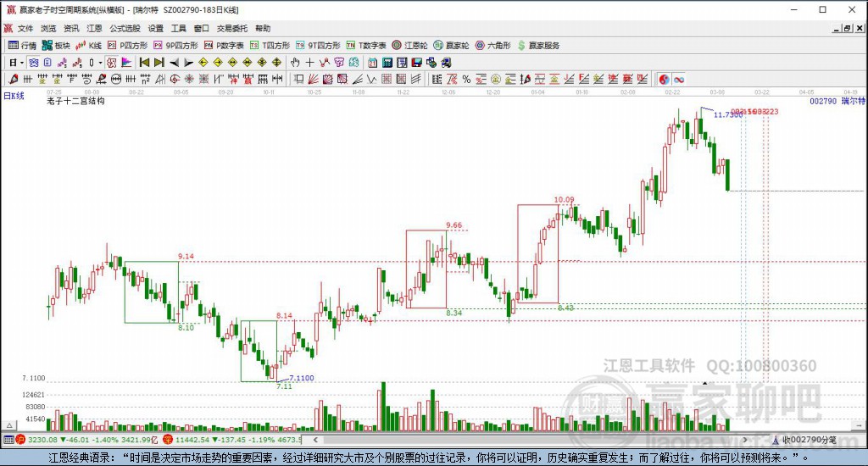Viewport: 868px width, 466px height.
Task: Open the calculator icon
Action: coord(387,63)
